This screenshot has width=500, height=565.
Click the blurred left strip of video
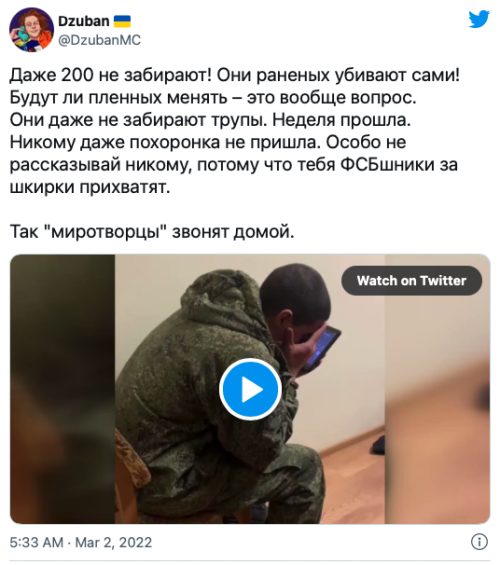point(62,389)
